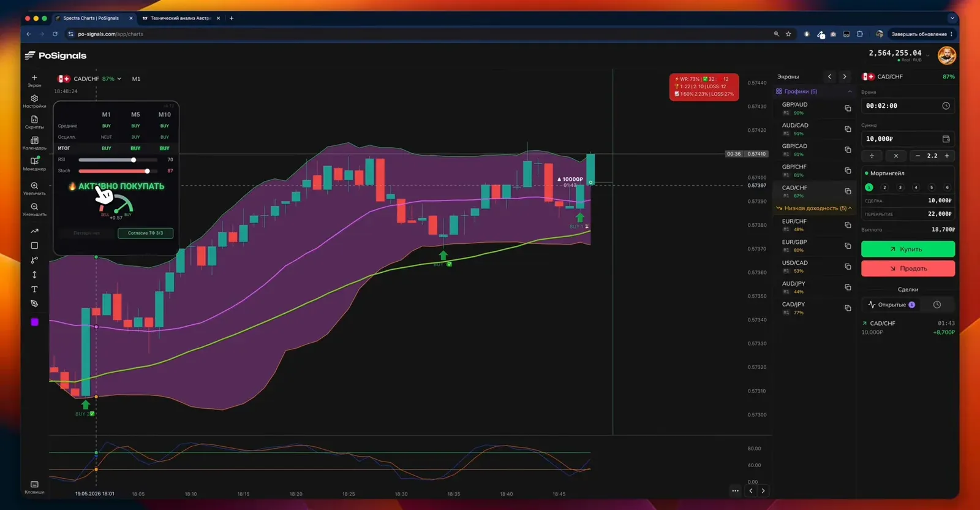Screen dimensions: 980x510
Task: Click Завершить обновление in browser toolbar
Action: 919,34
